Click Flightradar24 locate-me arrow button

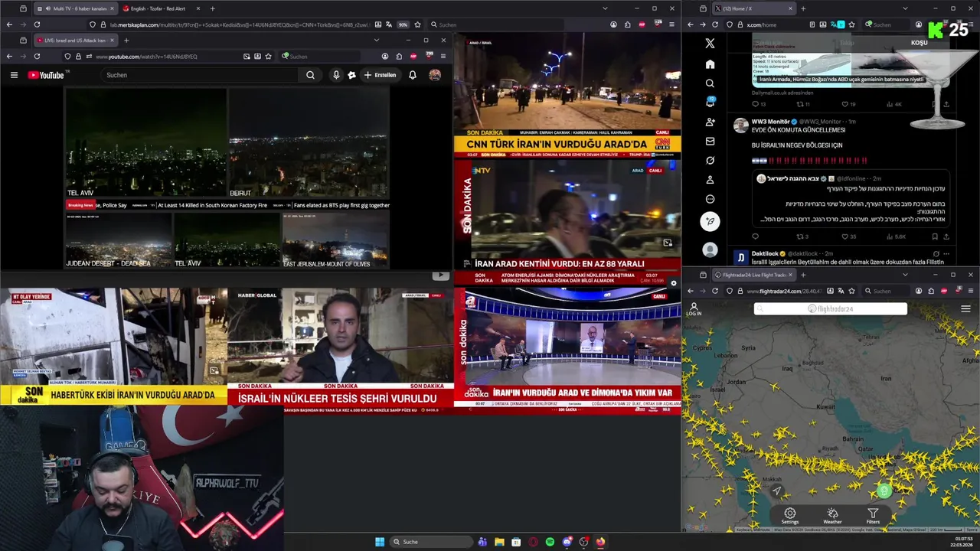tap(776, 491)
